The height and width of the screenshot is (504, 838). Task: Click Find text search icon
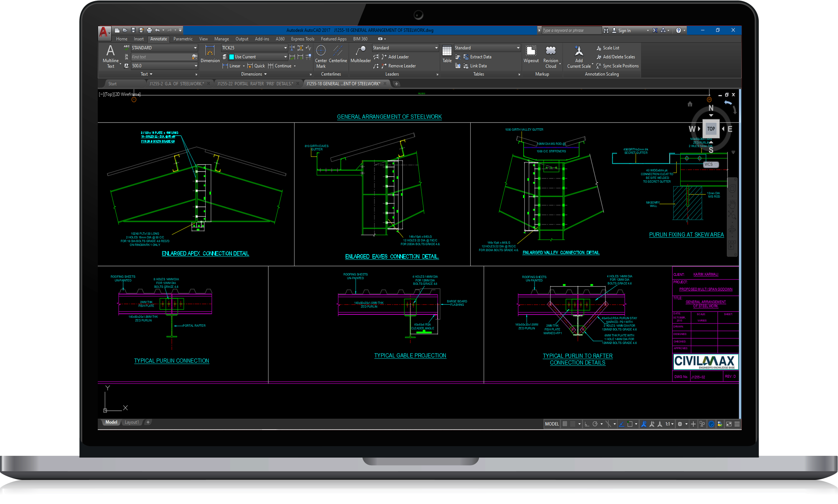point(194,57)
